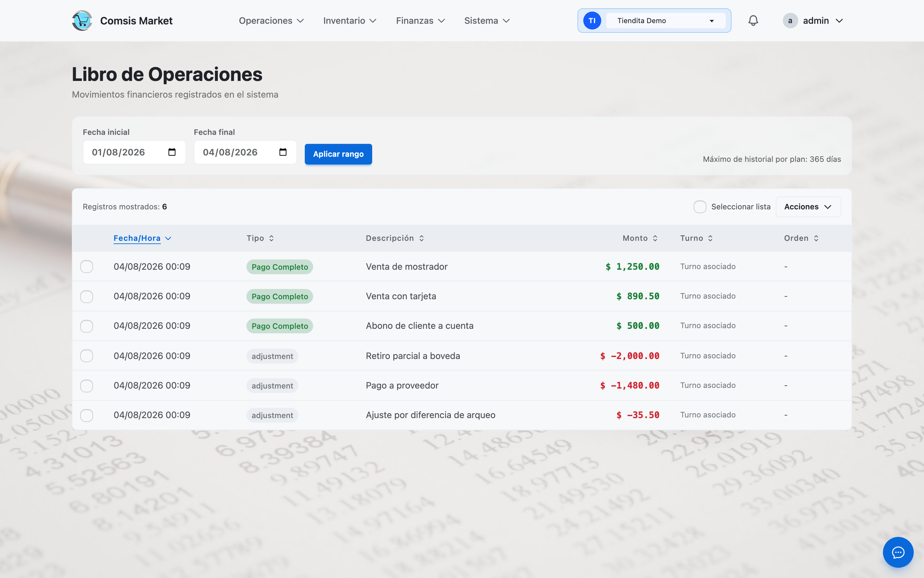The image size is (924, 578).
Task: Sort table by Descripción column
Action: [x=395, y=238]
